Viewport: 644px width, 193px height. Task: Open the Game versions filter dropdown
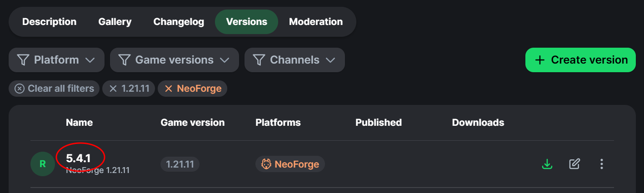click(174, 60)
